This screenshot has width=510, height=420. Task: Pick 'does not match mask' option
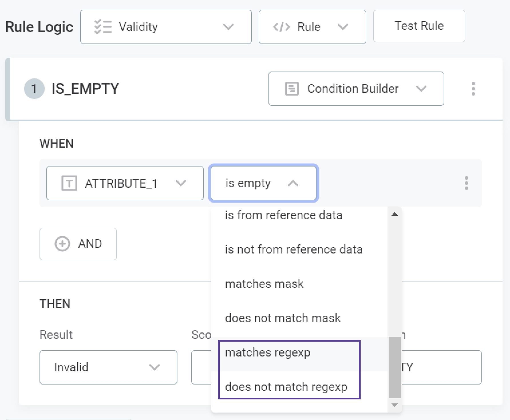tap(282, 318)
